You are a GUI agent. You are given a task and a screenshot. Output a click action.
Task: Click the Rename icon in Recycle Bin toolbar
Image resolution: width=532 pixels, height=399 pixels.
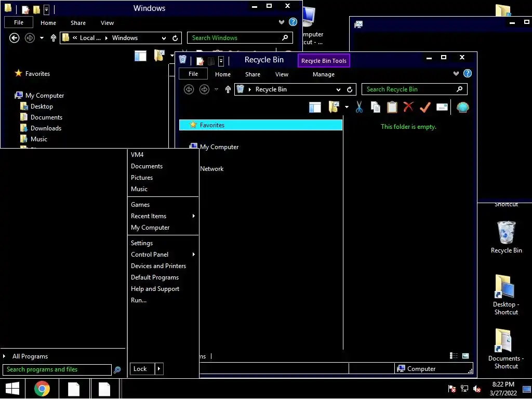click(x=442, y=107)
